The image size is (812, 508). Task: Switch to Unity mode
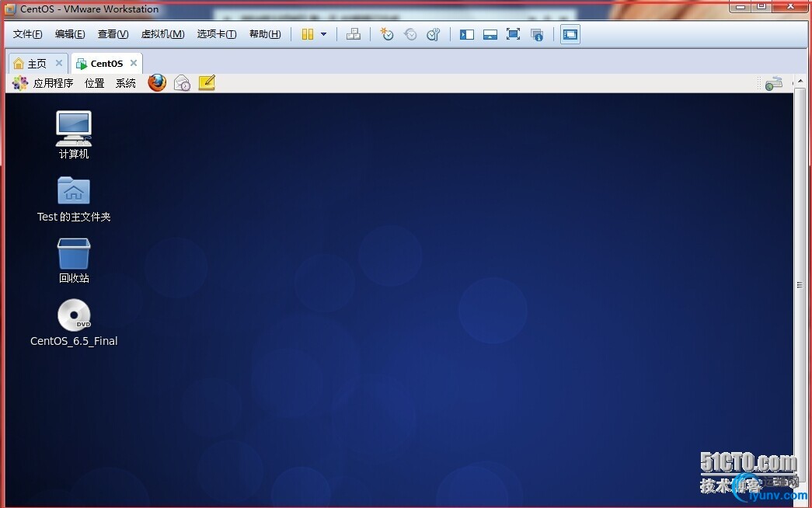click(x=537, y=35)
